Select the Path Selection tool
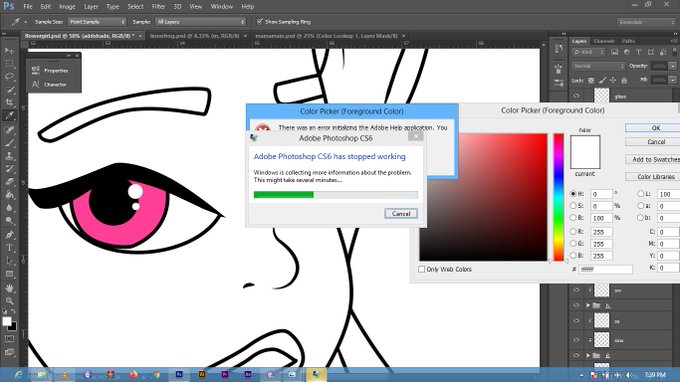Viewport: 680px width, 382px height. [x=9, y=261]
